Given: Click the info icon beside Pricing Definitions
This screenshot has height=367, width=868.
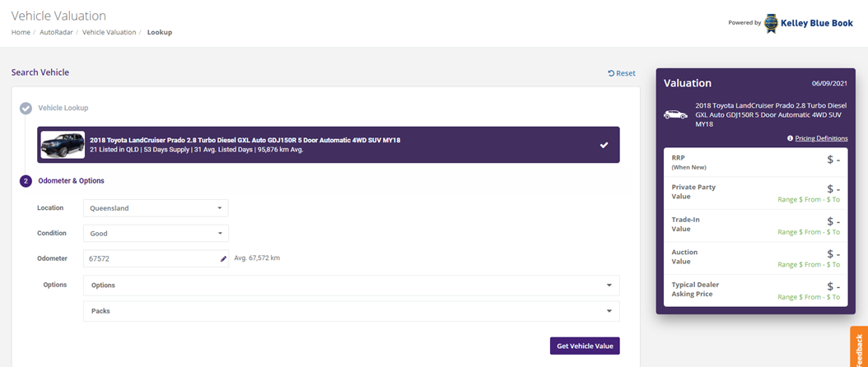Looking at the screenshot, I should click(790, 138).
